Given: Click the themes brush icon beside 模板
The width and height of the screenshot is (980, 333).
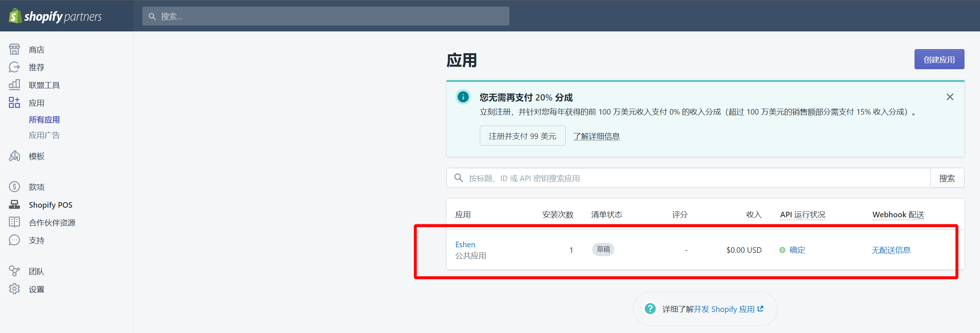Looking at the screenshot, I should click(14, 156).
